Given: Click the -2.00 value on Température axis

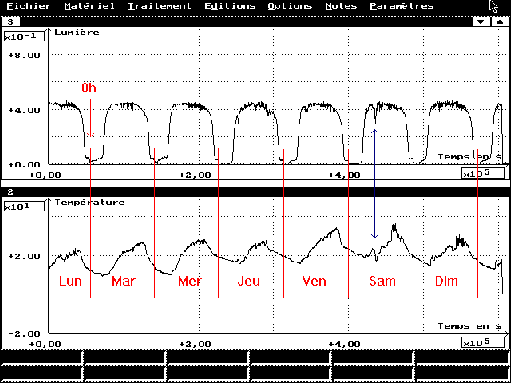Looking at the screenshot, I should click(24, 334).
